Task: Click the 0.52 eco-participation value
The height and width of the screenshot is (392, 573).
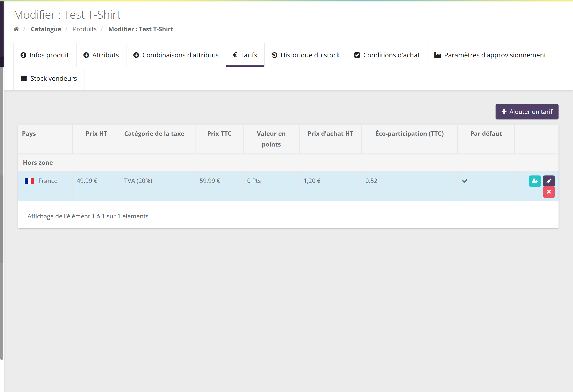Action: (x=371, y=181)
